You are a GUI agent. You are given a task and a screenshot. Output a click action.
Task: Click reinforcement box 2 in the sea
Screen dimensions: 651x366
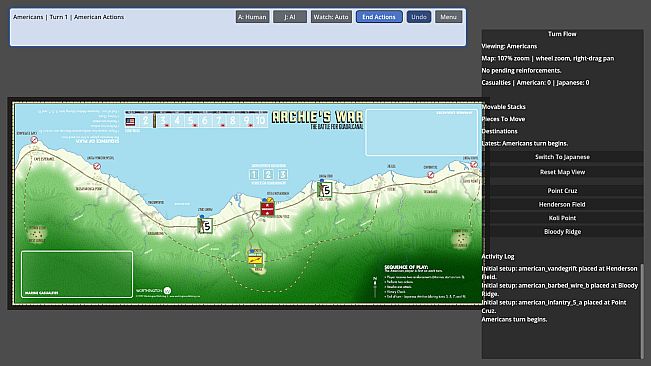tap(268, 175)
